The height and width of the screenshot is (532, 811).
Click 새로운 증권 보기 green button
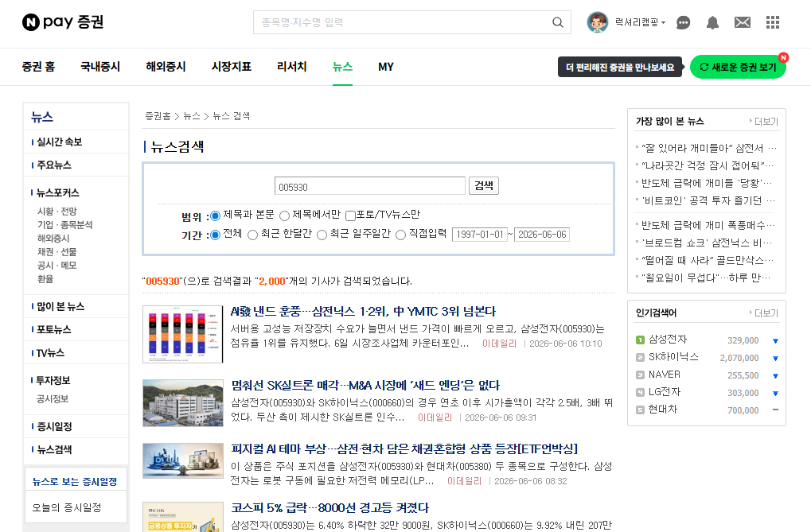click(738, 68)
